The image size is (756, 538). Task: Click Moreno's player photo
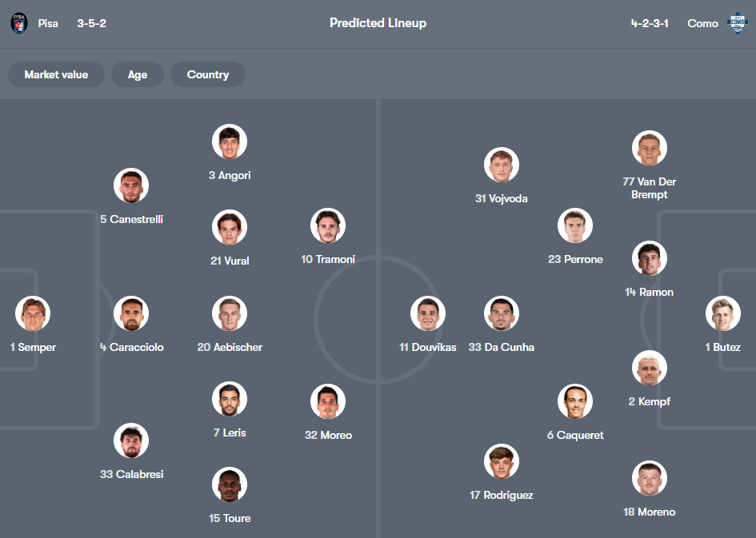[x=650, y=479]
